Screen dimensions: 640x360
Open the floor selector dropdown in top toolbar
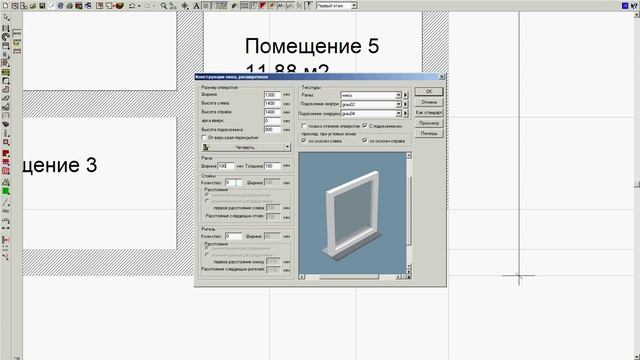pyautogui.click(x=354, y=6)
